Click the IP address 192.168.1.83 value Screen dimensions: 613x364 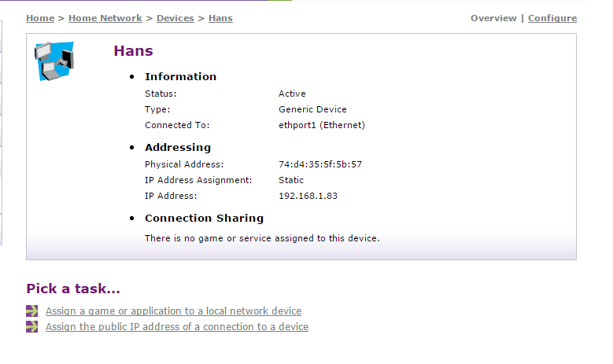click(308, 196)
